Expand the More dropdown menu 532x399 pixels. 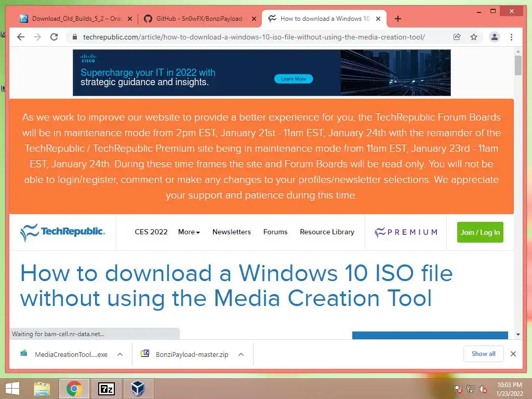189,232
